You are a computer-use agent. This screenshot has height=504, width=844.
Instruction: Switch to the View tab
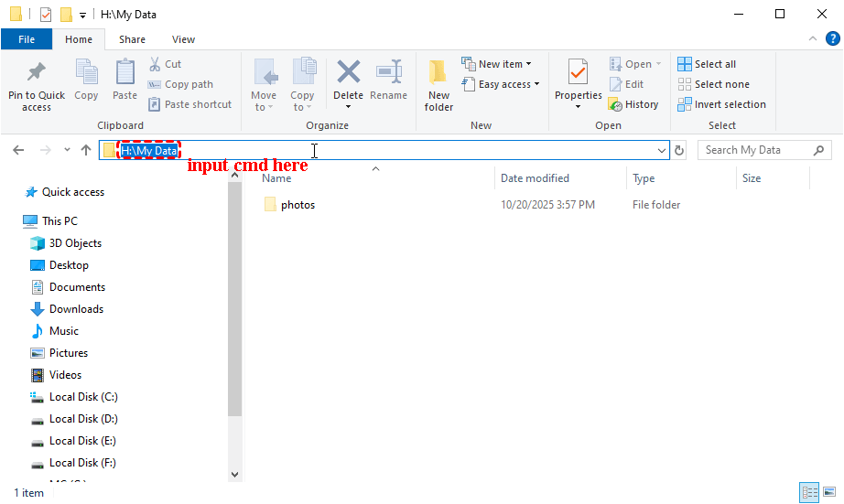click(x=183, y=39)
